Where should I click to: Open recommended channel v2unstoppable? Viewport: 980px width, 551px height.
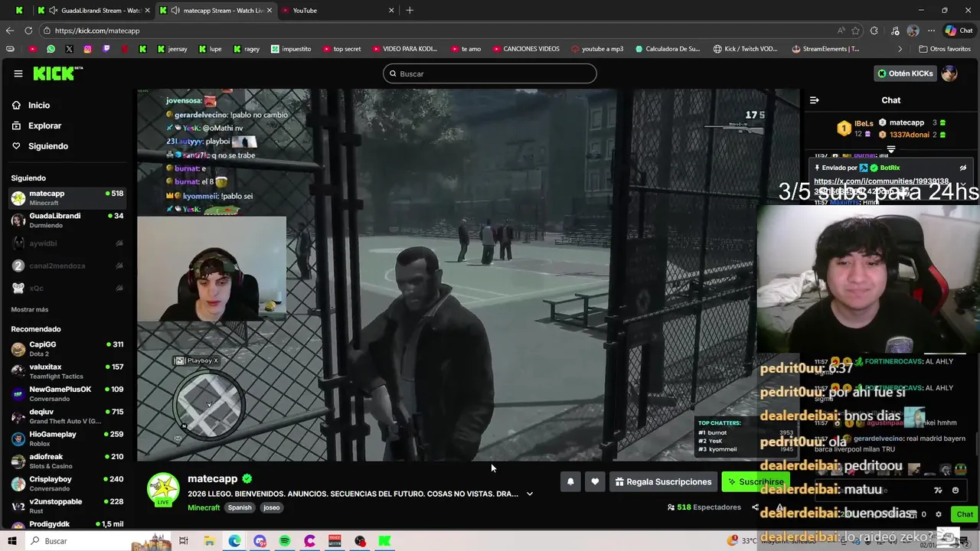(67, 506)
